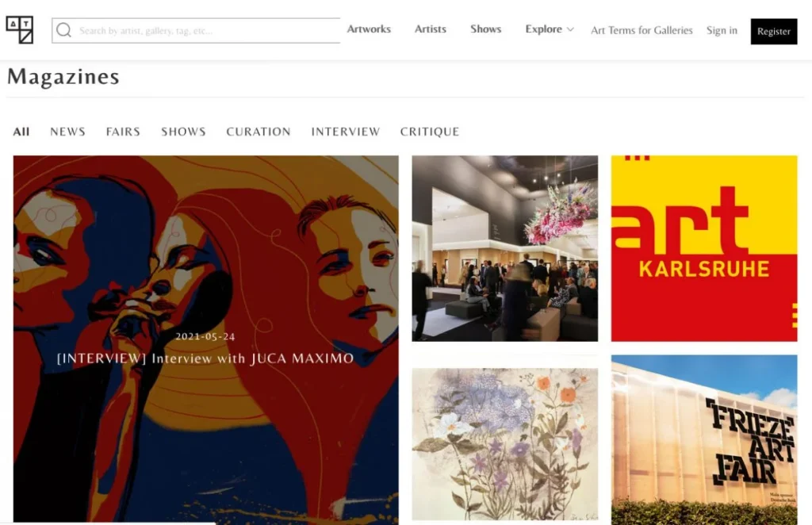Open Art Terms for Galleries link

(x=642, y=30)
